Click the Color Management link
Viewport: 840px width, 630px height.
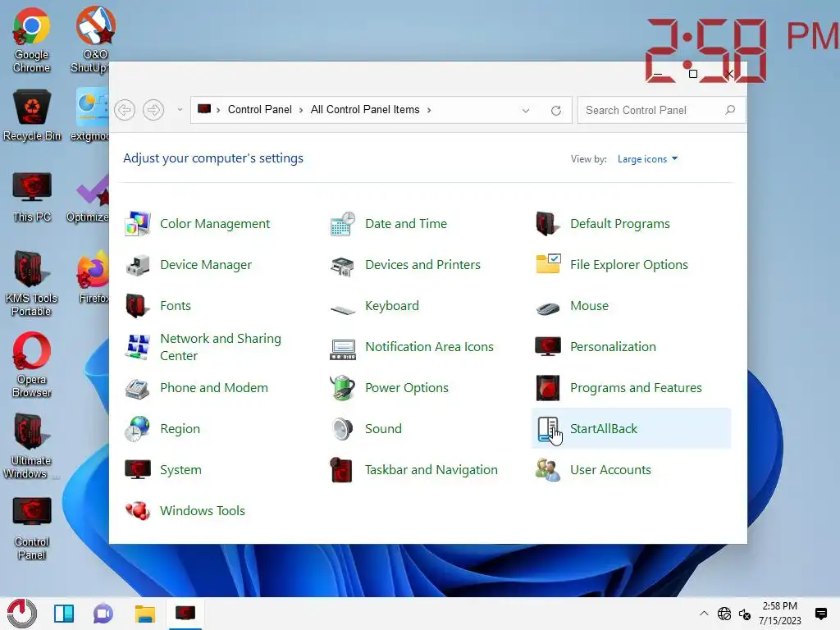pyautogui.click(x=215, y=224)
